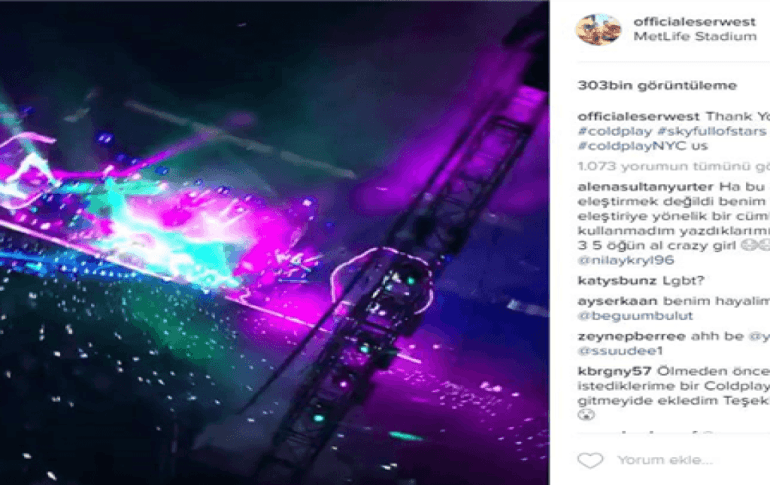Click the heart like icon
Viewport: 770px width, 485px height.
pos(590,460)
